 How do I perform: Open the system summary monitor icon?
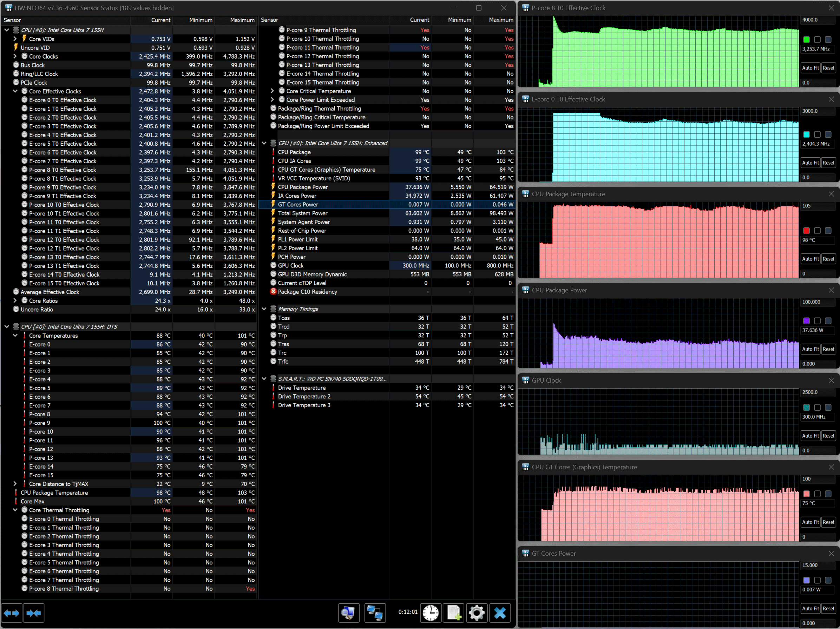click(x=349, y=613)
